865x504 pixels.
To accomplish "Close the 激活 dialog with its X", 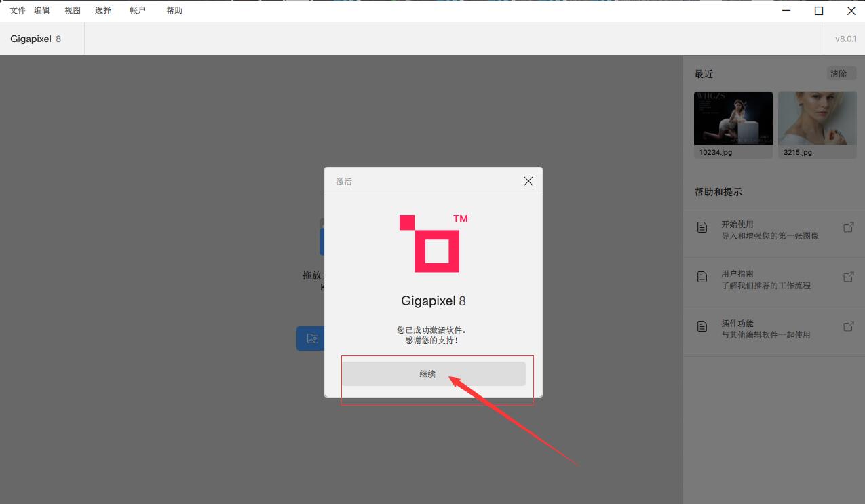I will pyautogui.click(x=528, y=181).
